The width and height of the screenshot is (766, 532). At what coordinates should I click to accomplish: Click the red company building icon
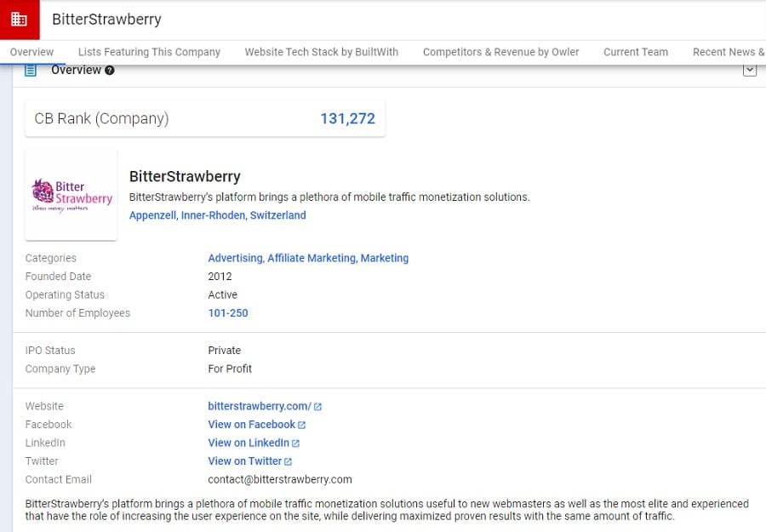(x=20, y=20)
